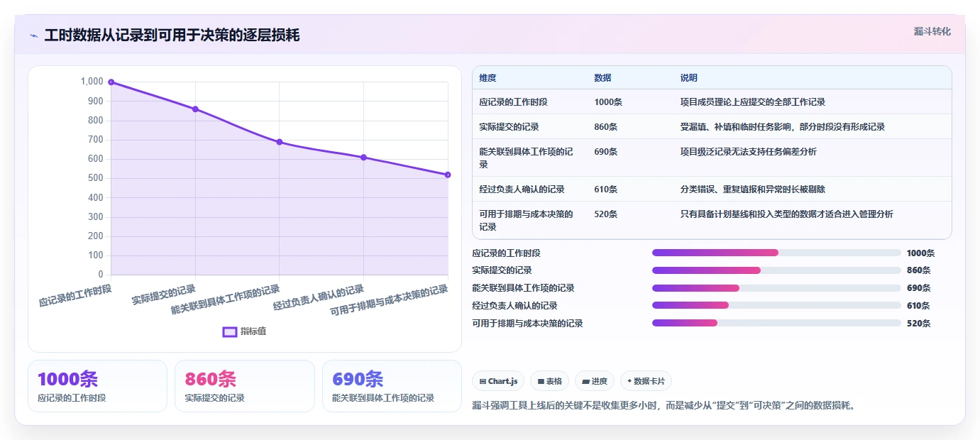Select the Chart.js tag chip
Screen dimensions: 980x440
point(498,381)
